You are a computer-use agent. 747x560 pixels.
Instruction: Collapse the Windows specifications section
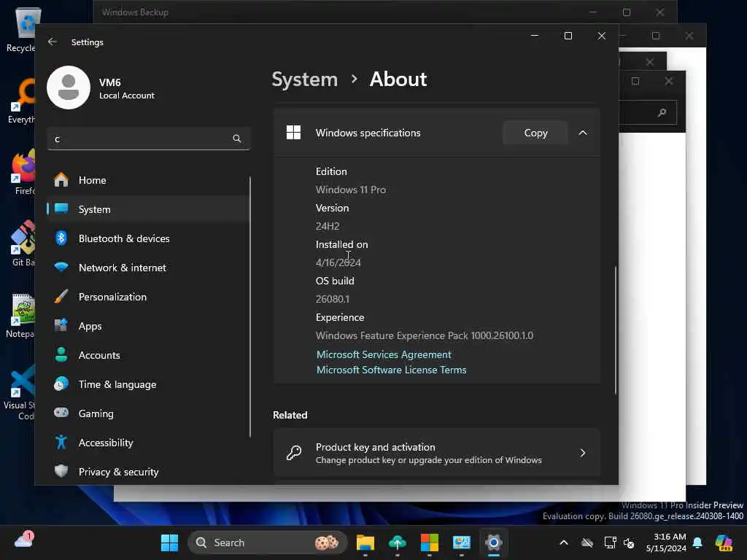(583, 133)
